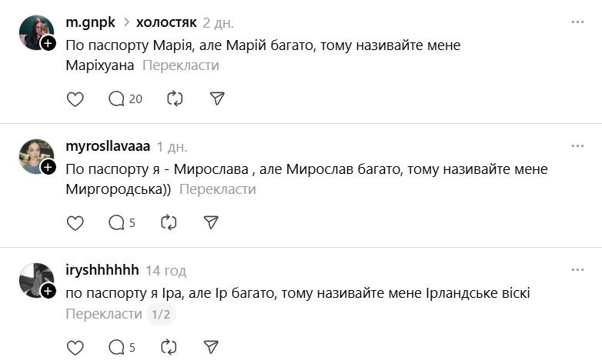The image size is (602, 364).
Task: Open comments on the iryshhhhhh post
Action: pos(122,348)
